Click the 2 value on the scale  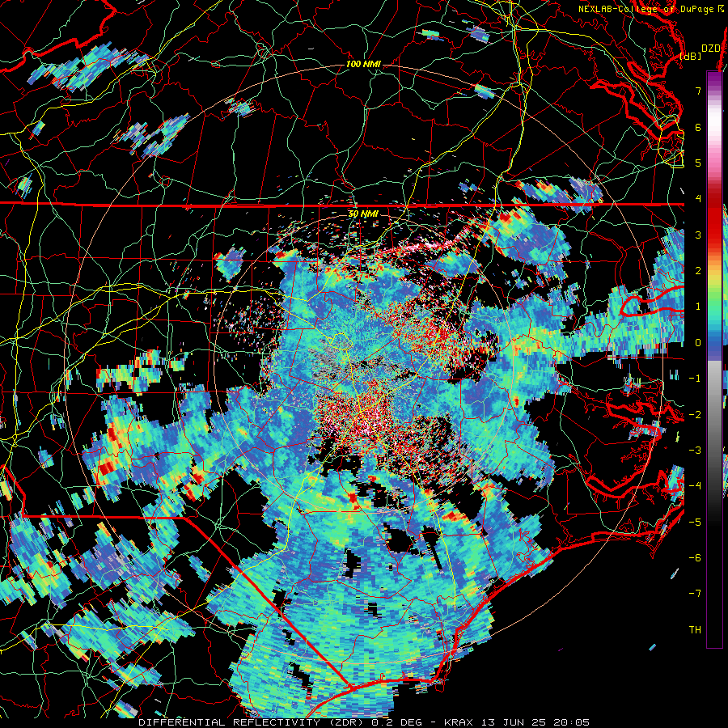click(698, 271)
